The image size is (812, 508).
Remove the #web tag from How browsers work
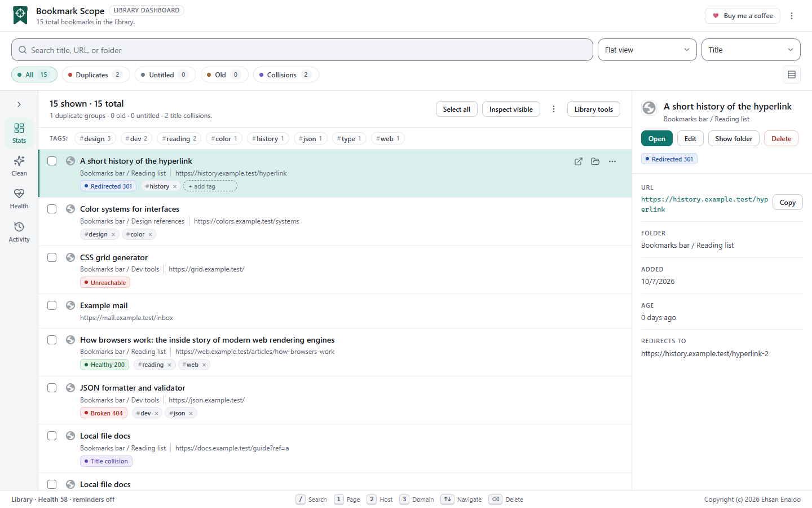204,365
